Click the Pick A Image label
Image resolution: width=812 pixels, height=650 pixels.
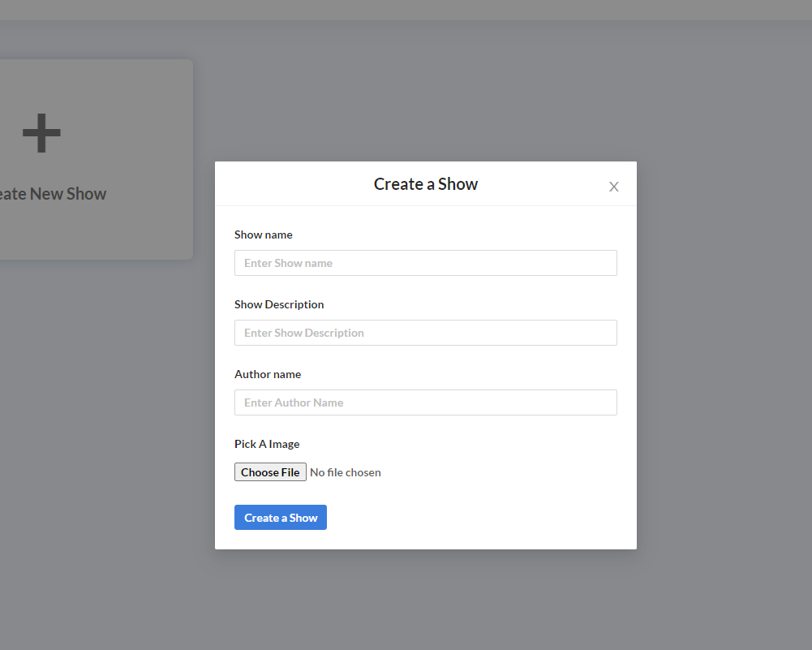267,444
